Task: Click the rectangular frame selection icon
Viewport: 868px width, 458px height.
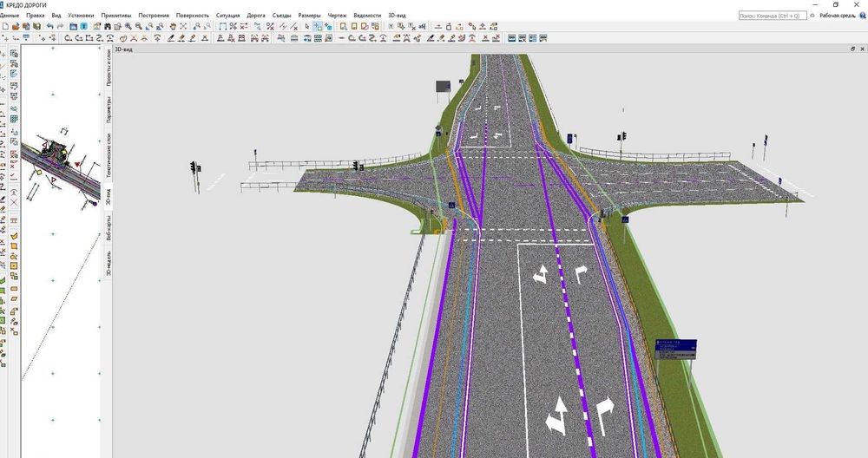Action: click(222, 26)
